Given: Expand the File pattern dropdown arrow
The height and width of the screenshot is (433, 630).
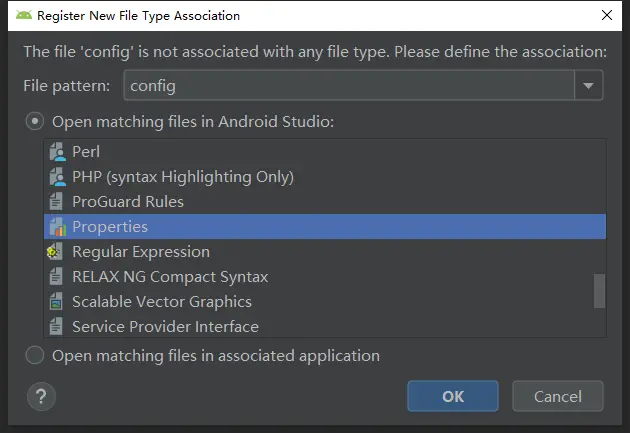Looking at the screenshot, I should 589,86.
